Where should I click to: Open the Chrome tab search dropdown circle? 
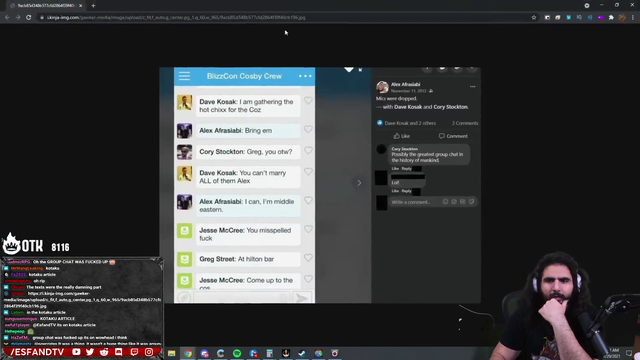[x=587, y=6]
